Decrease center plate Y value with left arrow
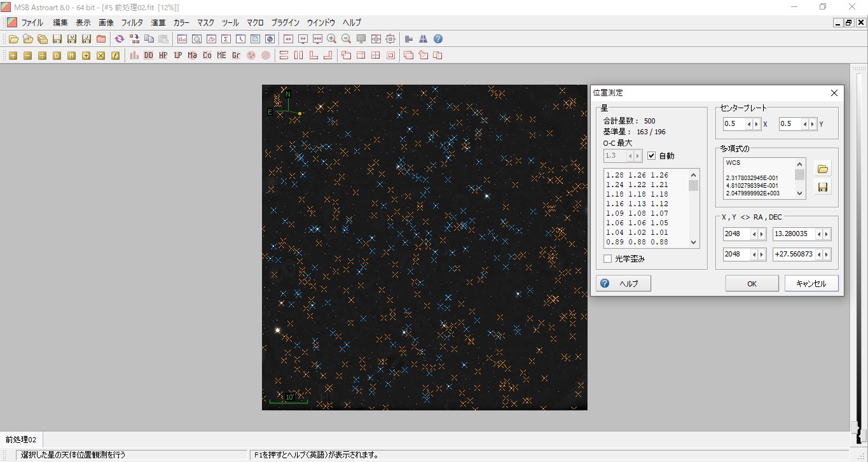The height and width of the screenshot is (462, 868). coord(805,124)
